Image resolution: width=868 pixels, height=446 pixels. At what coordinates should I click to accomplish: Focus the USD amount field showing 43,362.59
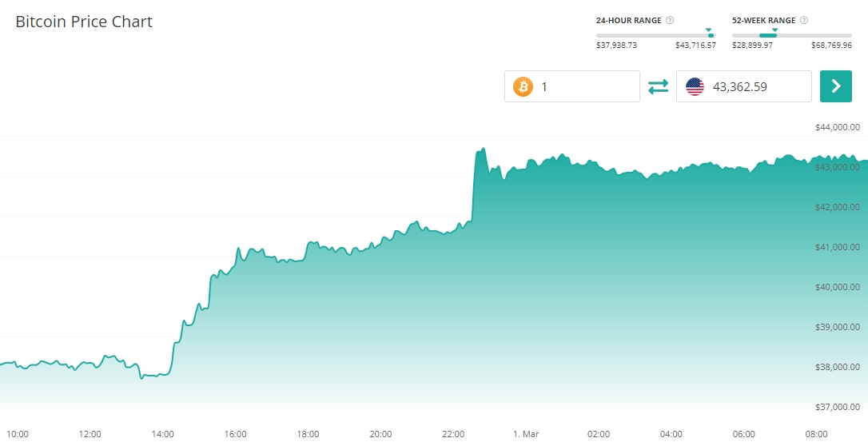click(755, 86)
